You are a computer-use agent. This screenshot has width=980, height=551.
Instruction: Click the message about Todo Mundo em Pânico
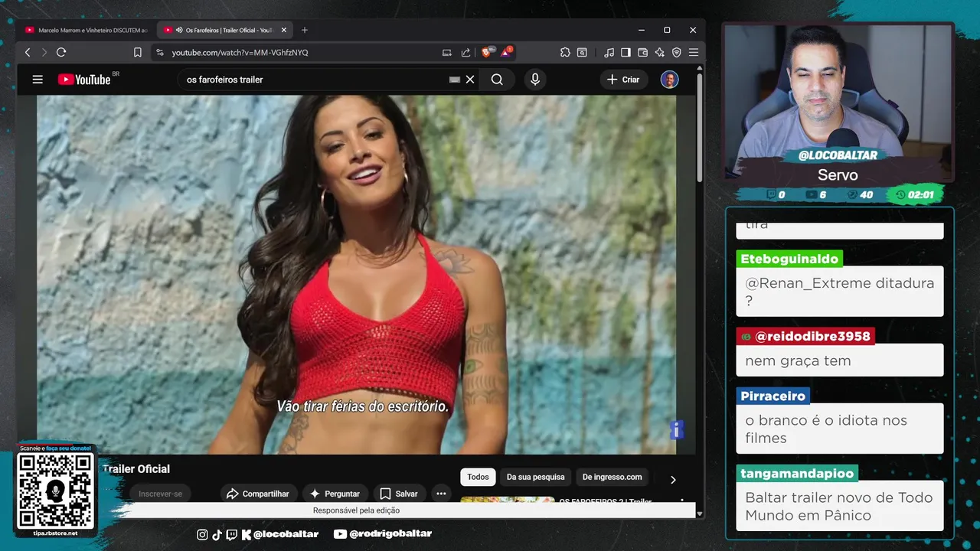[x=839, y=506]
